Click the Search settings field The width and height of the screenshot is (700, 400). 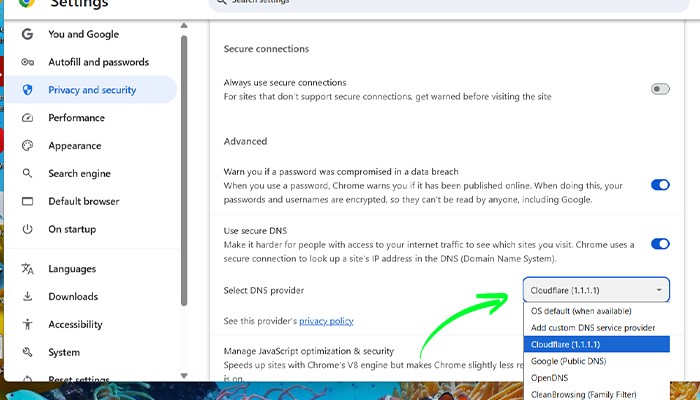point(450,4)
